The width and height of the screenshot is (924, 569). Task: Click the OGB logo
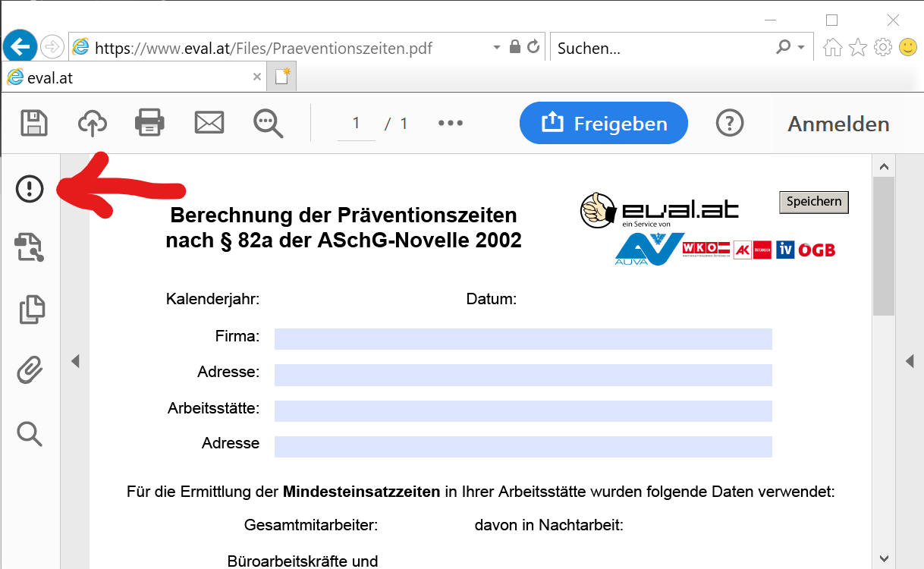[816, 250]
